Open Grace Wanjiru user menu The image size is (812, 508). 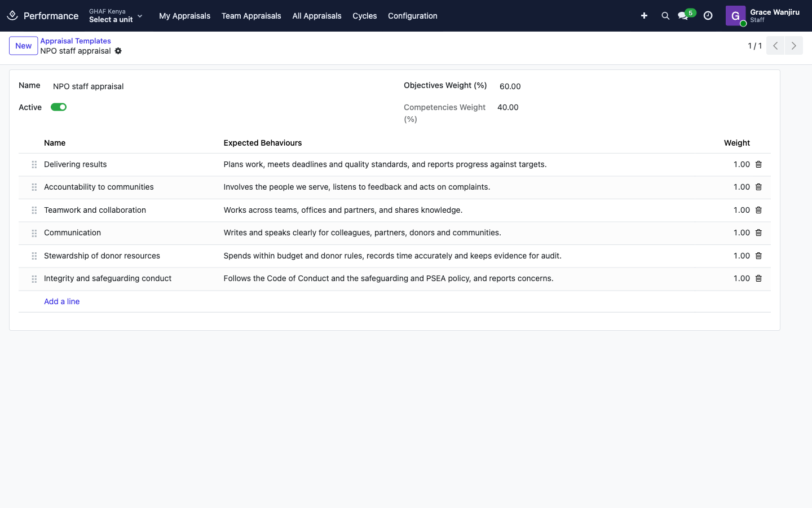coord(762,16)
